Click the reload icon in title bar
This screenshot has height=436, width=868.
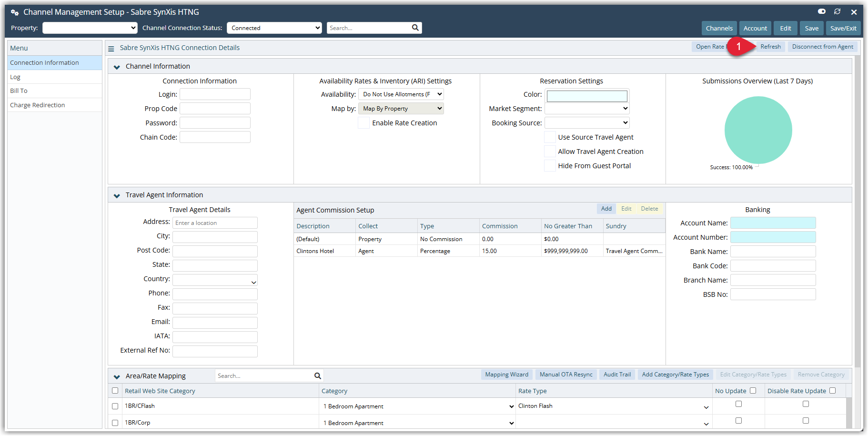(838, 11)
